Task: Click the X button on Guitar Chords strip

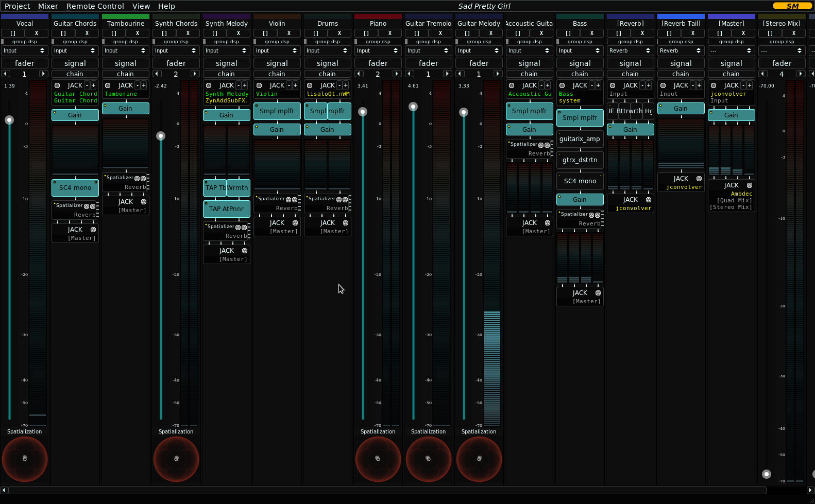Action: (87, 33)
